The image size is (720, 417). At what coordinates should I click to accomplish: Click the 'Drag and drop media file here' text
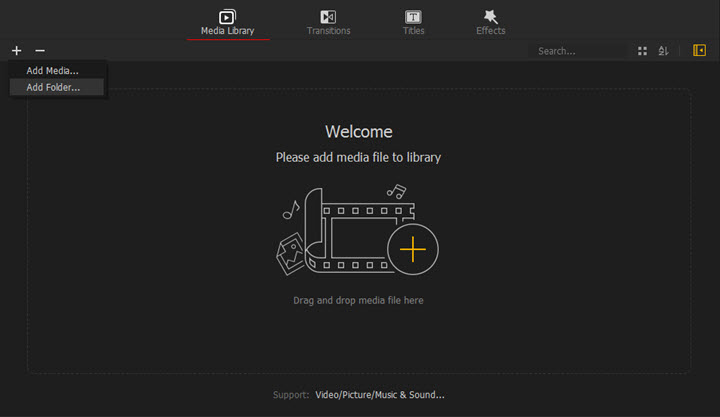[x=358, y=300]
